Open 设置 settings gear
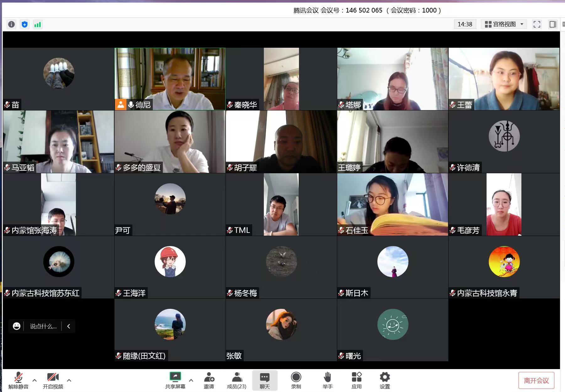The height and width of the screenshot is (392, 565). coord(385,380)
